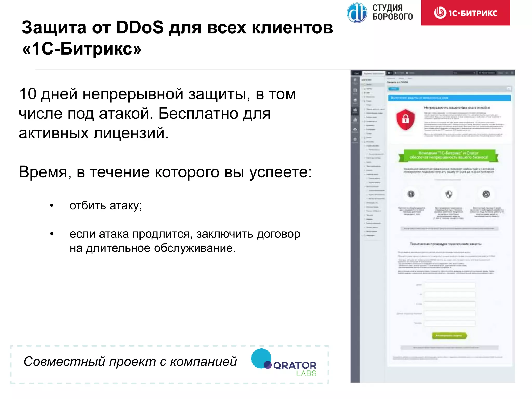The width and height of the screenshot is (532, 399).
Task: Click the checkered shield circle icon
Action: tap(449, 194)
